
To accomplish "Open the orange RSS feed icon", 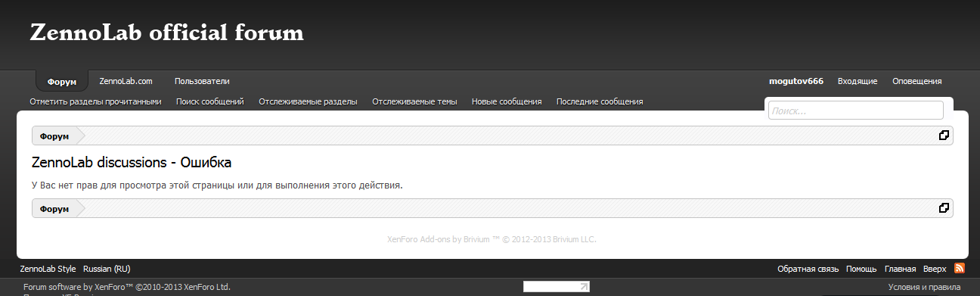I will click(x=959, y=268).
